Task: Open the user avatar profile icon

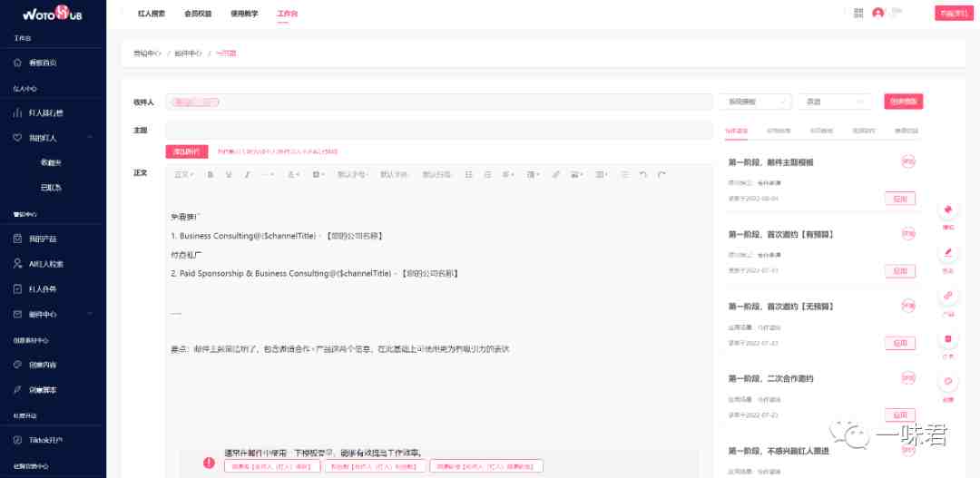Action: pyautogui.click(x=878, y=13)
